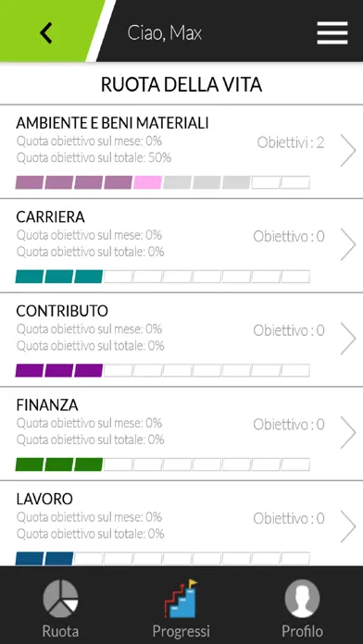The height and width of the screenshot is (644, 363).
Task: Click the purple Contributo progress bar
Action: click(x=162, y=370)
